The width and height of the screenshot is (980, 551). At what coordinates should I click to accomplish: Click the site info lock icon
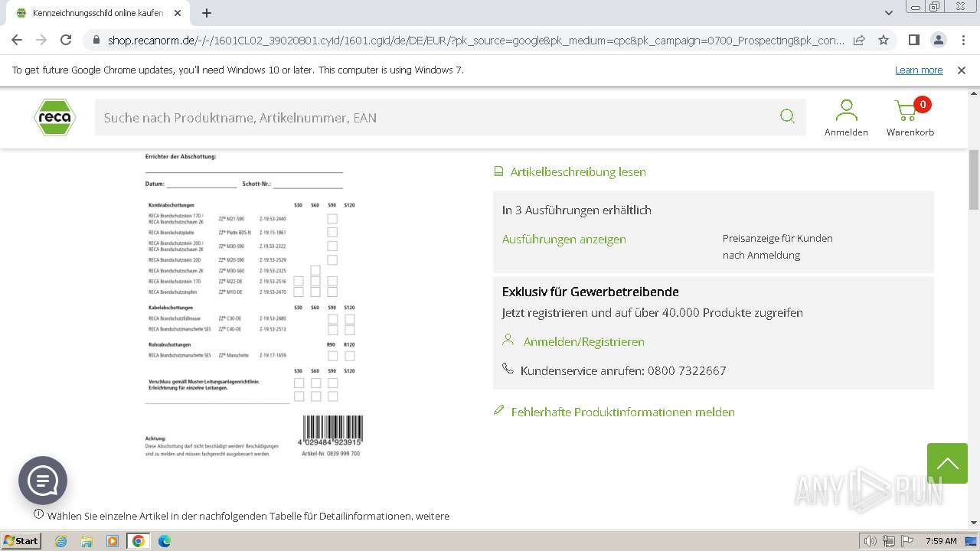click(96, 40)
